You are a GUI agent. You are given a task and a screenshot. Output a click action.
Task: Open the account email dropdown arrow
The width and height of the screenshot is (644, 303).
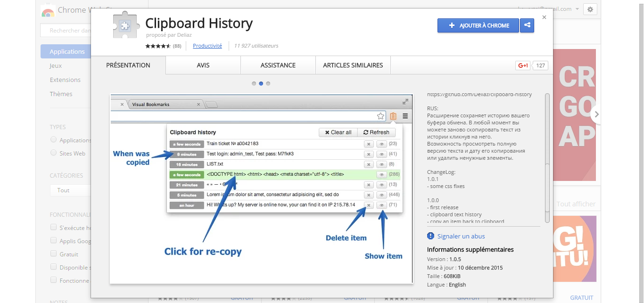tap(577, 9)
